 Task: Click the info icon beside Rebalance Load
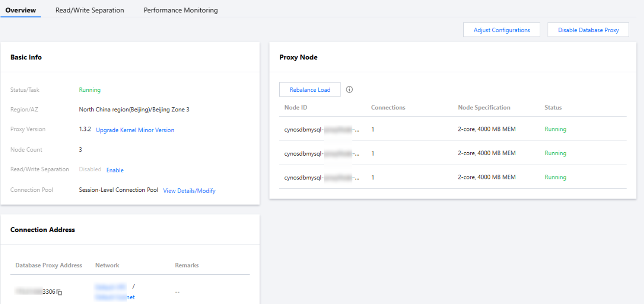point(349,90)
